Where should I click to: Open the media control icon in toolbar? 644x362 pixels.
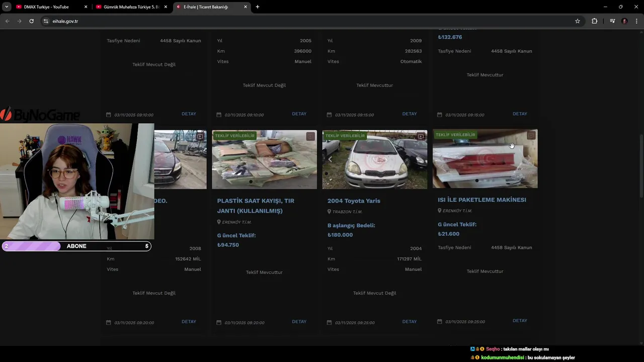point(612,21)
